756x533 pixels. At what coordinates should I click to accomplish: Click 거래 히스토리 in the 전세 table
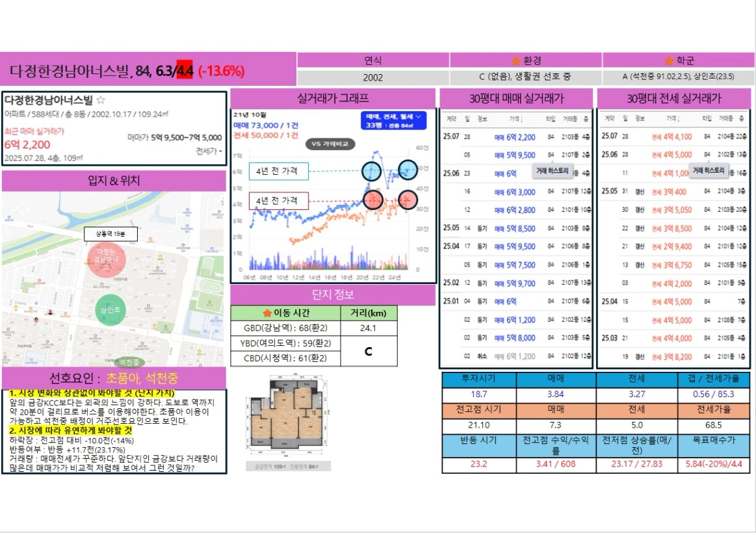click(709, 170)
